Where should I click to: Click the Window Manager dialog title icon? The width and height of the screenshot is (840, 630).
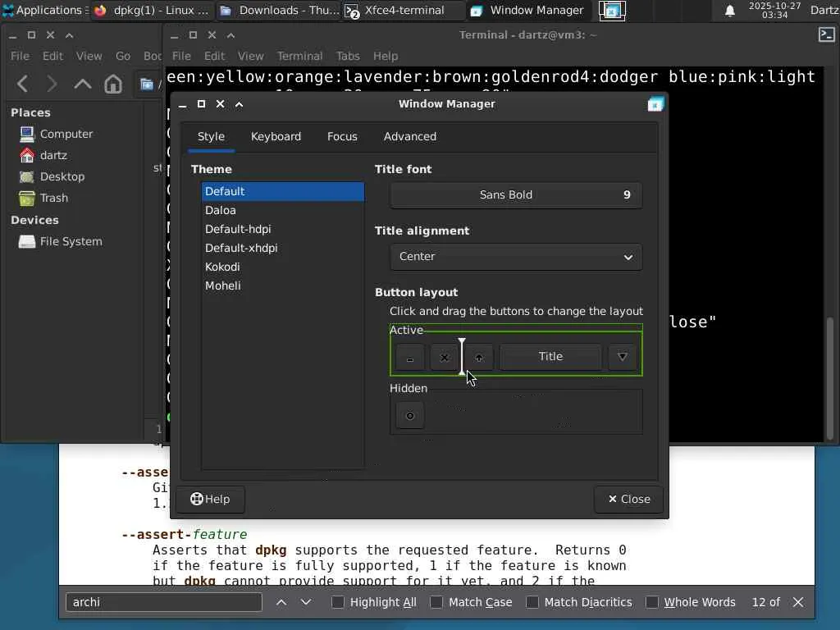pyautogui.click(x=655, y=104)
